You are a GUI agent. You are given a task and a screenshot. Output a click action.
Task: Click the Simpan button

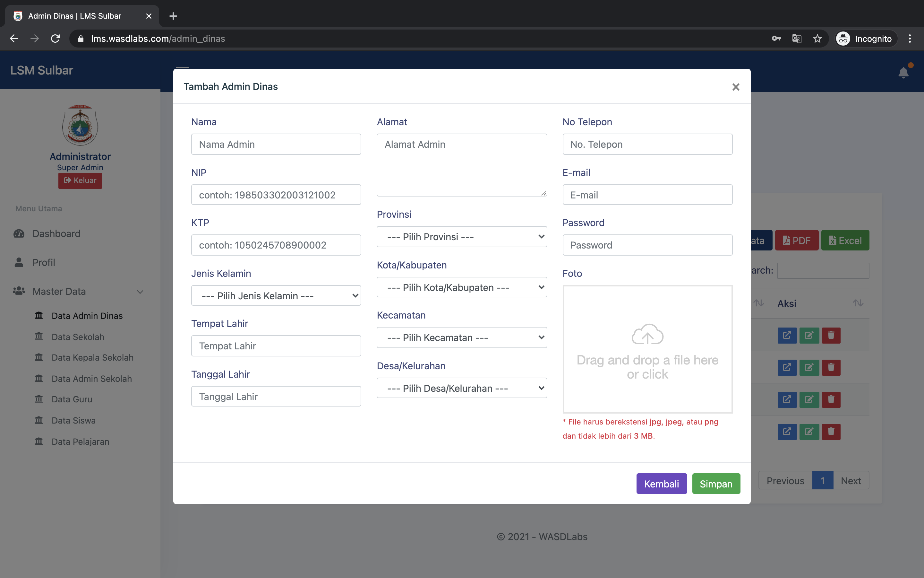716,484
